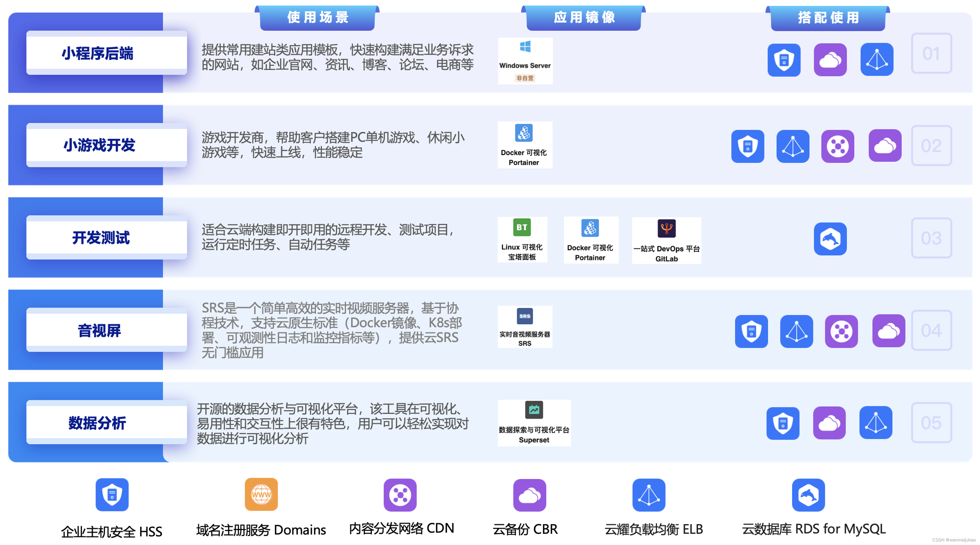Click the 小游戏开发 label button

tap(107, 145)
